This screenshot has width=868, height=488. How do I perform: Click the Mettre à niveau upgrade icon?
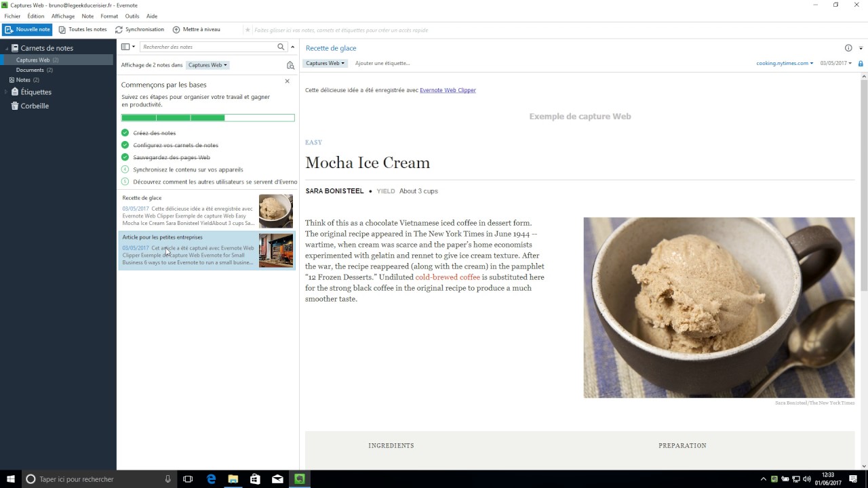point(176,30)
